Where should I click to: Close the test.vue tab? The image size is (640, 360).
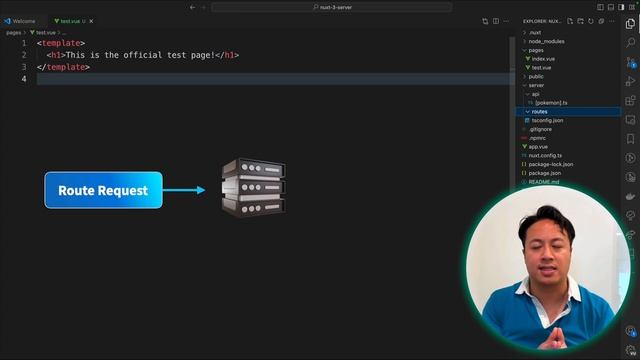[91, 21]
